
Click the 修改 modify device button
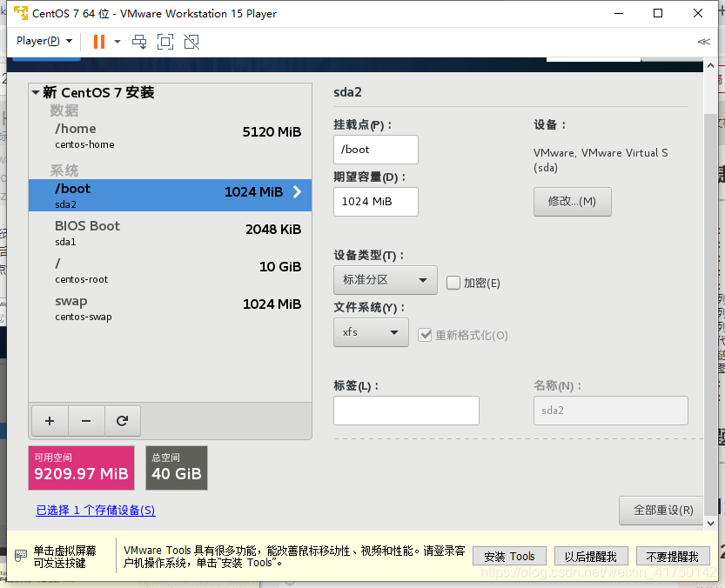coord(573,202)
